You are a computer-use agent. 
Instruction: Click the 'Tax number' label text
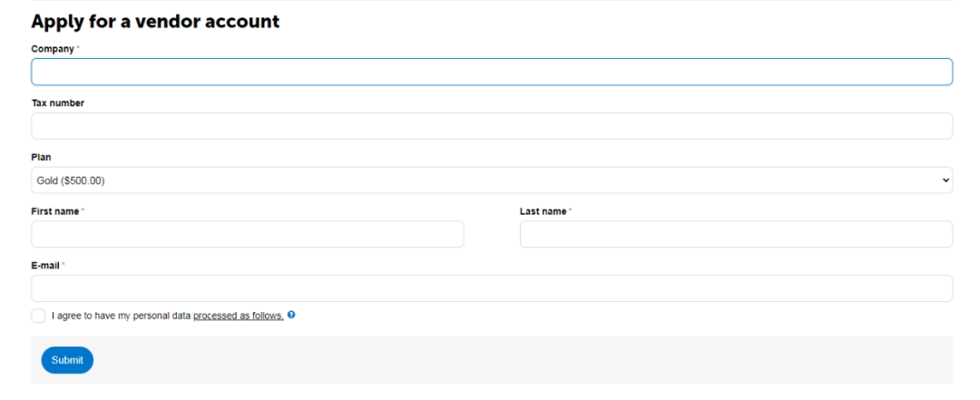(x=58, y=102)
